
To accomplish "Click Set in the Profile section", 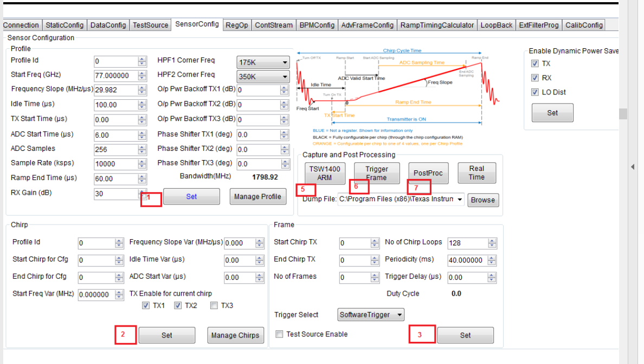I will click(x=191, y=196).
